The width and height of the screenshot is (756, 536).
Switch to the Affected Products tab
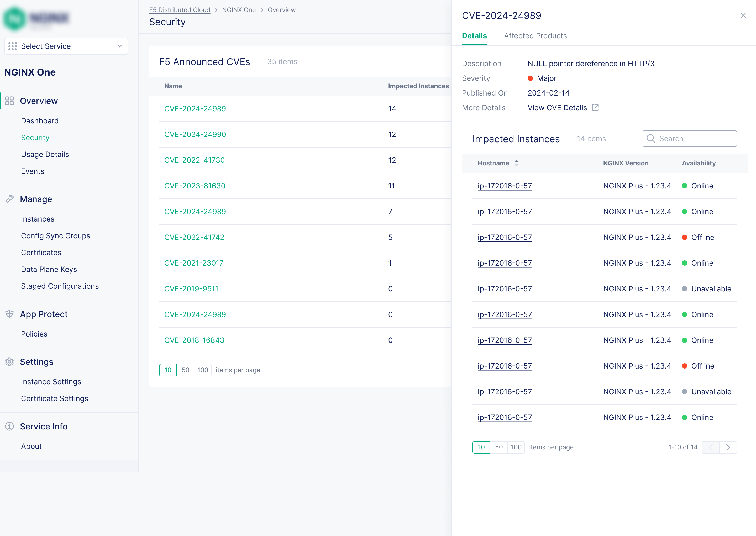pyautogui.click(x=535, y=36)
